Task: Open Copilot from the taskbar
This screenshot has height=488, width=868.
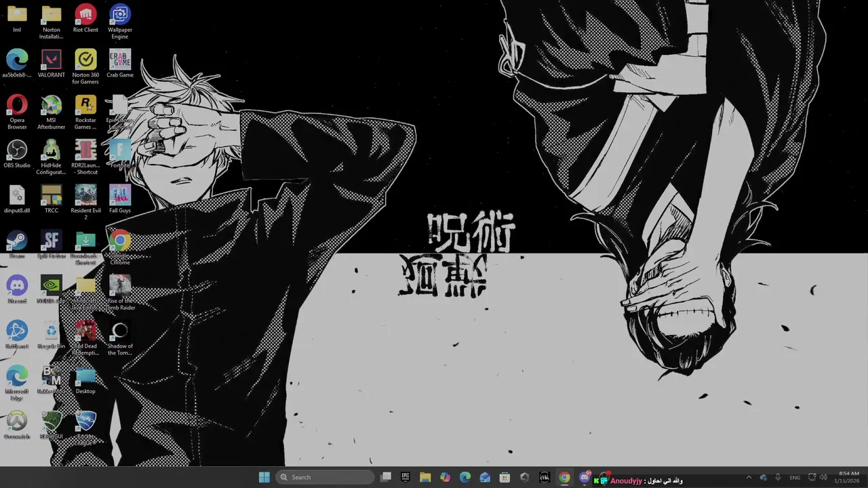Action: coord(445,477)
